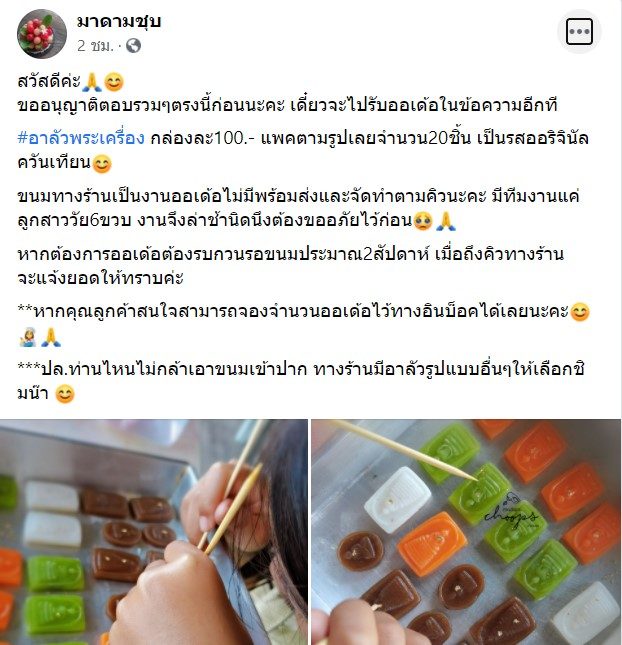The image size is (622, 645).
Task: Click the smiling emoji after ควันเทียน
Action: (x=102, y=164)
